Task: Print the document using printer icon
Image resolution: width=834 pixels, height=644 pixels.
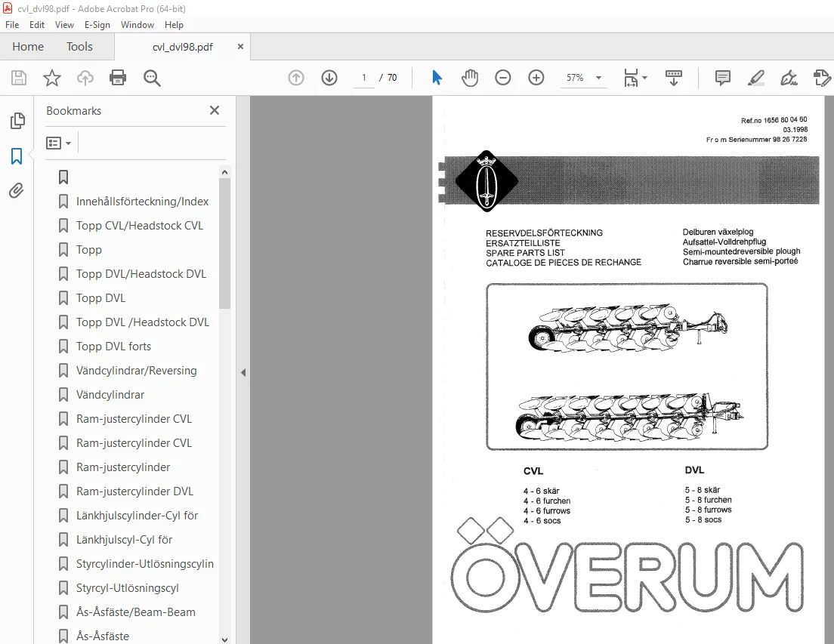Action: tap(118, 78)
